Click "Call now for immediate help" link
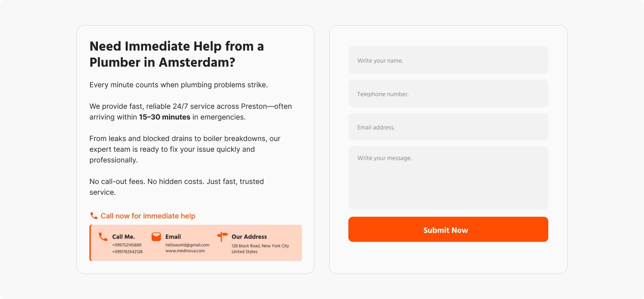 148,216
